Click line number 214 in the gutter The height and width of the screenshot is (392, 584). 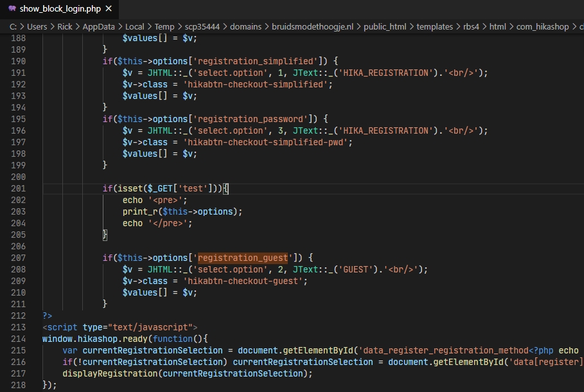tap(18, 339)
